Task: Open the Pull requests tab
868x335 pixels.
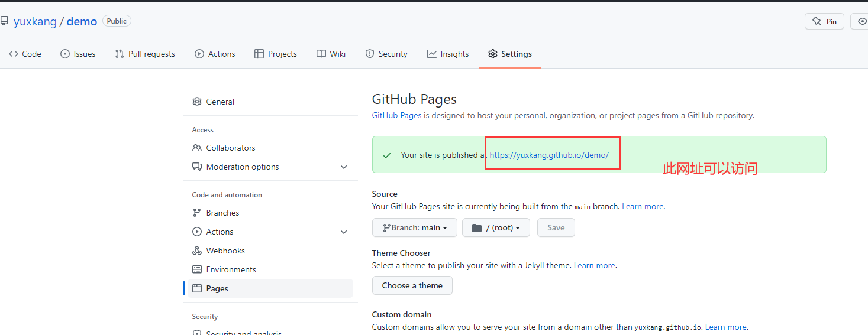Action: coord(145,54)
